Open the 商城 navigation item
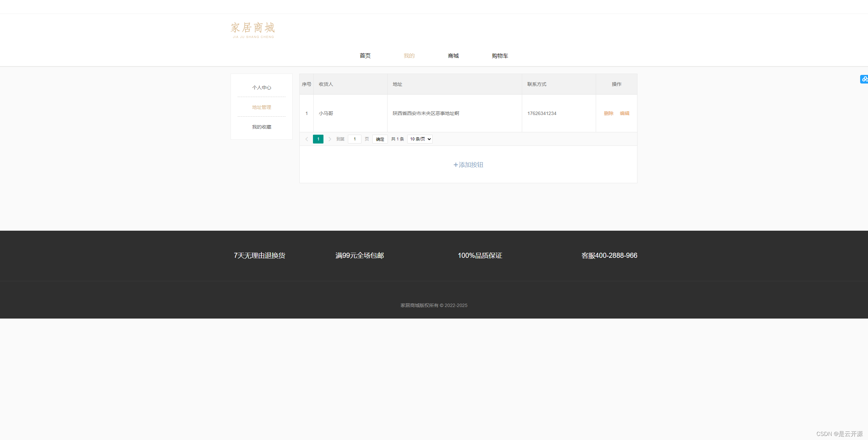The height and width of the screenshot is (440, 868). click(453, 56)
